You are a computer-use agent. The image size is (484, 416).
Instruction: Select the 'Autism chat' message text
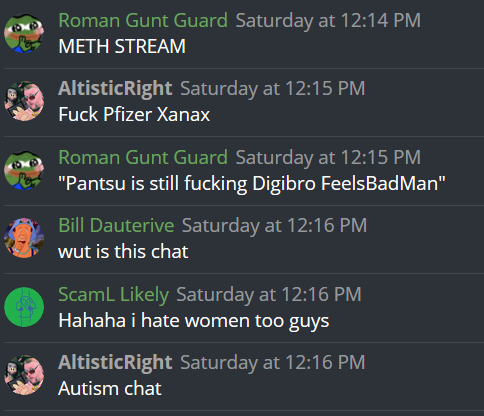click(x=110, y=389)
